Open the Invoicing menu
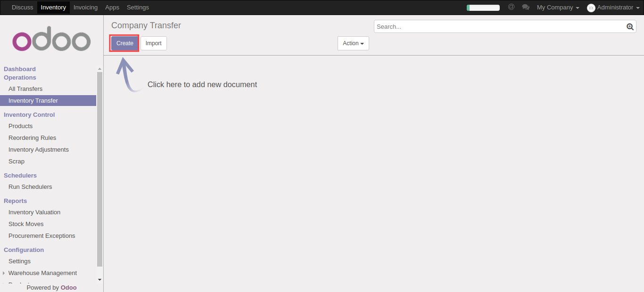The image size is (644, 292). pyautogui.click(x=85, y=8)
